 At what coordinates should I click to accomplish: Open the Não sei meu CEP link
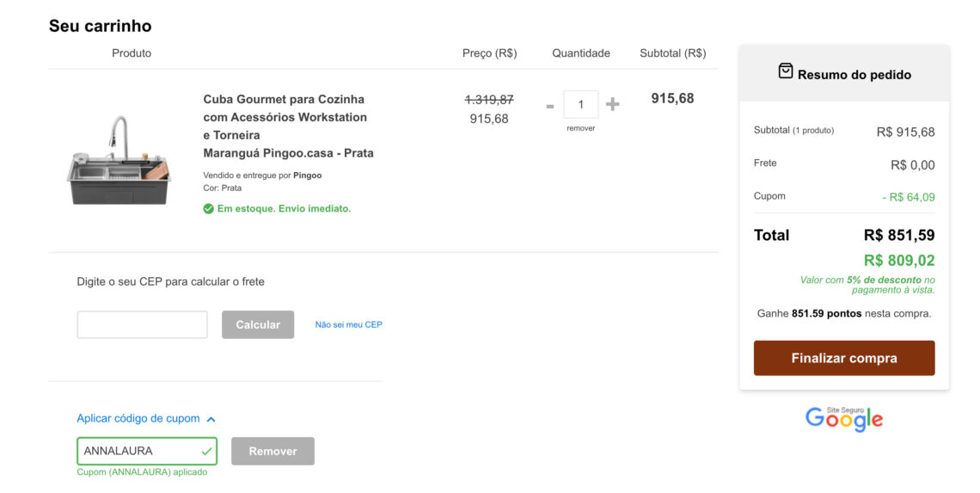349,324
